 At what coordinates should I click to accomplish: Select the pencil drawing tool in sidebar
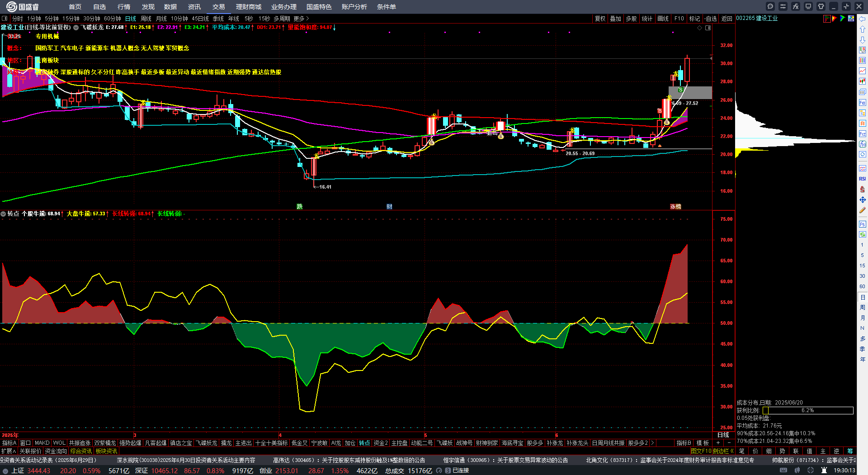point(863,210)
